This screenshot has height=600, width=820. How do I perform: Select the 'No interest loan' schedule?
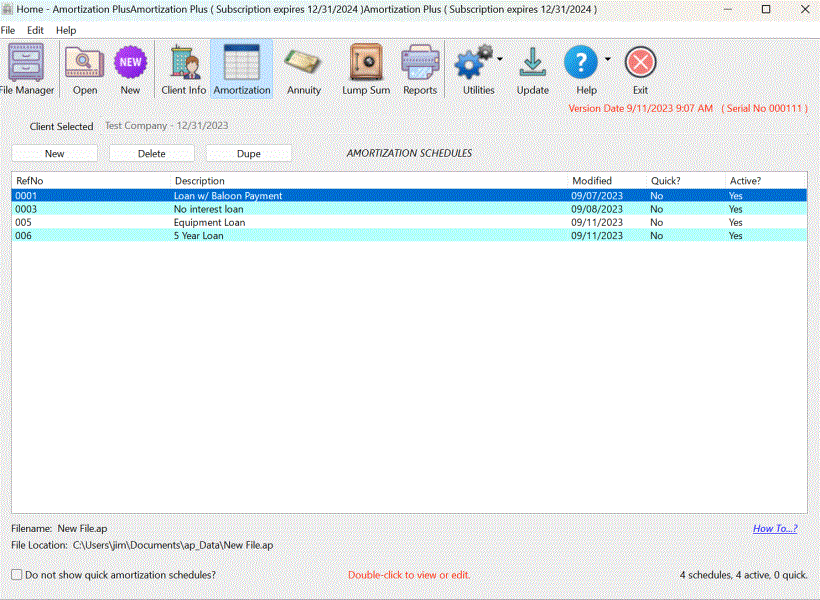point(409,209)
